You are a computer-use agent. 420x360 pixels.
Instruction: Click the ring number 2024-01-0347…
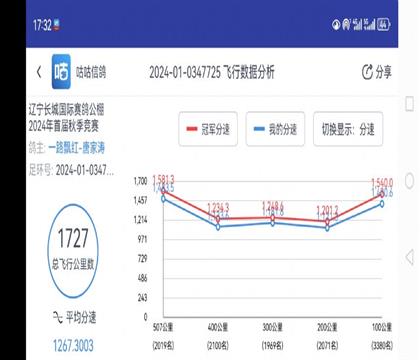pyautogui.click(x=85, y=170)
